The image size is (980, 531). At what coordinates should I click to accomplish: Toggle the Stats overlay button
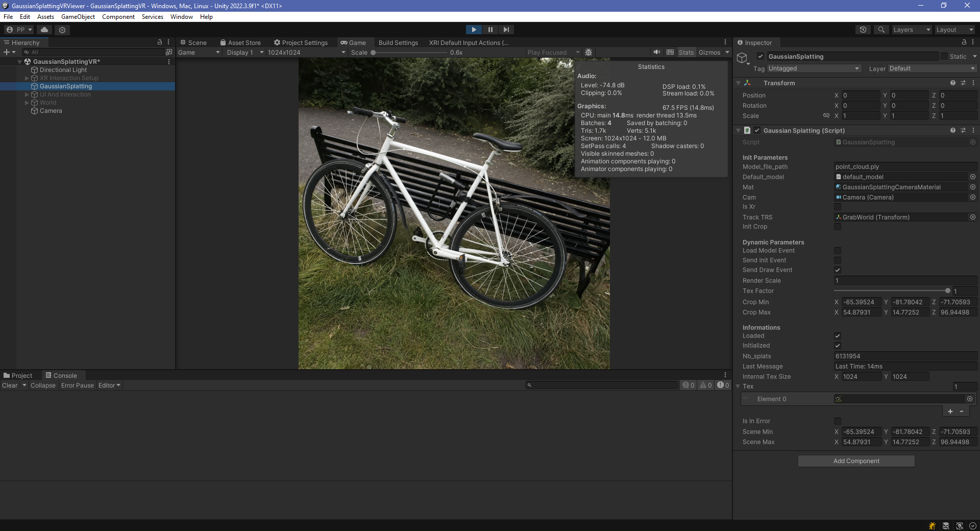click(686, 52)
